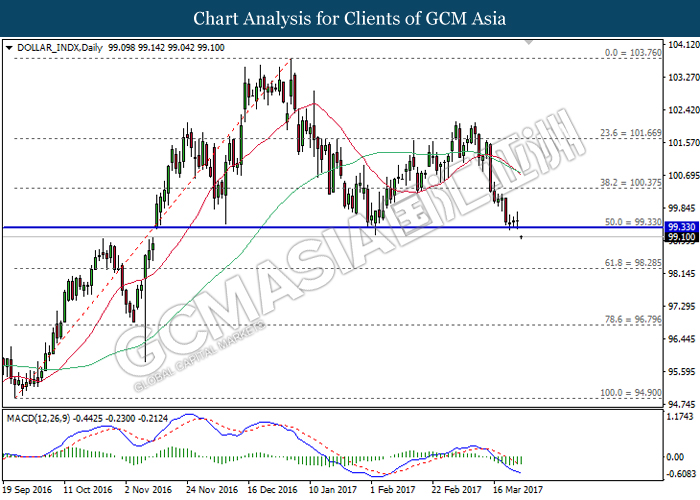Click the 98.145 price axis value
700x500 pixels.
coord(681,273)
